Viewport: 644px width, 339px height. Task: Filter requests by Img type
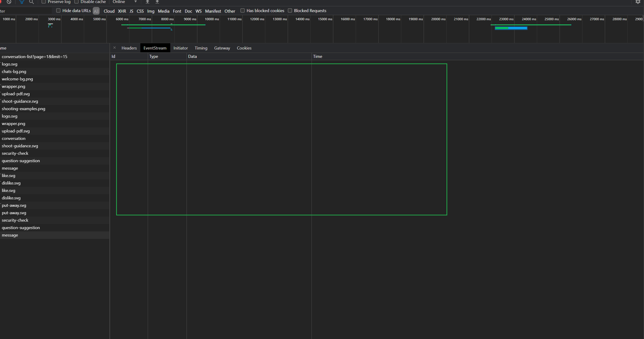tap(151, 11)
